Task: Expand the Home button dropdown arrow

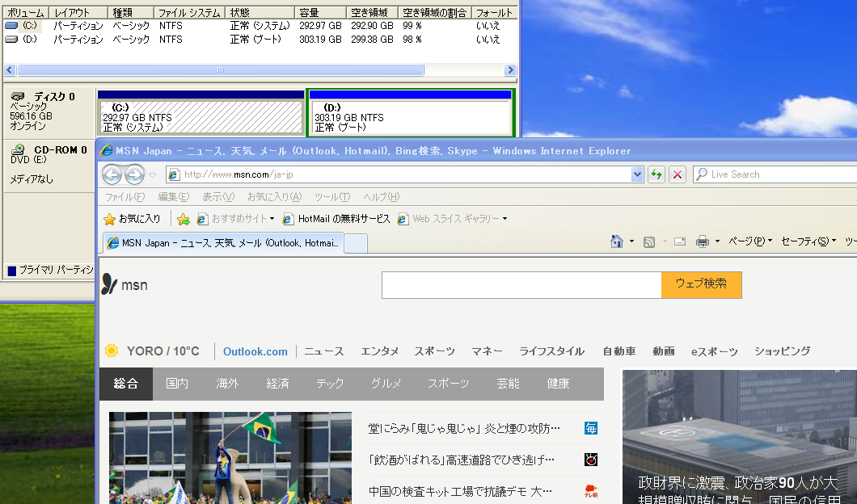Action: [x=631, y=241]
